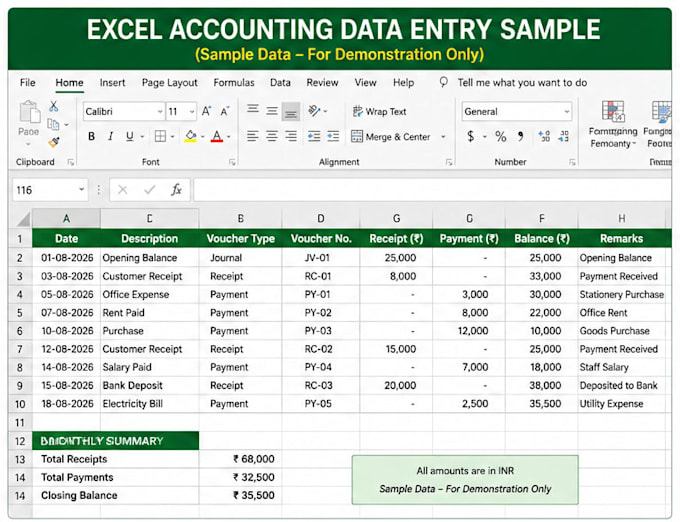Click the Borders icon
This screenshot has width=680, height=522.
click(x=160, y=137)
